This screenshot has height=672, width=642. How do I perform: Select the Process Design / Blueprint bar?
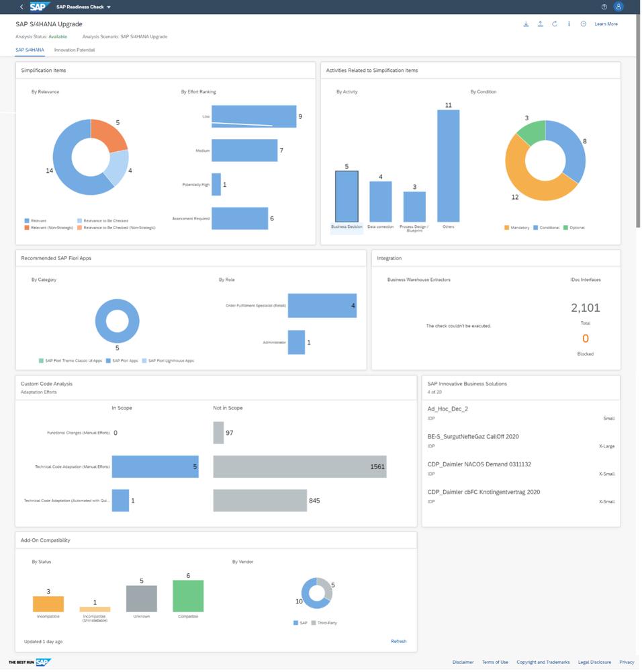[414, 206]
